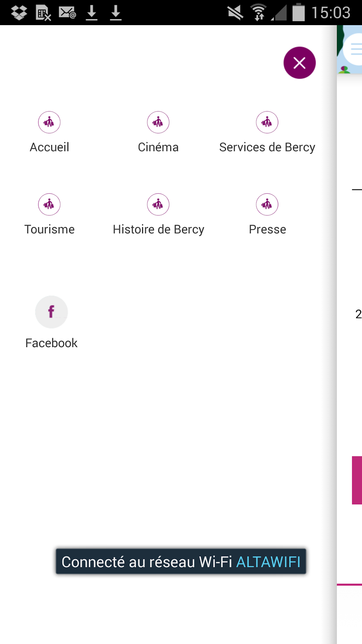
Task: Tap the Services de Bercy icon
Action: [267, 122]
